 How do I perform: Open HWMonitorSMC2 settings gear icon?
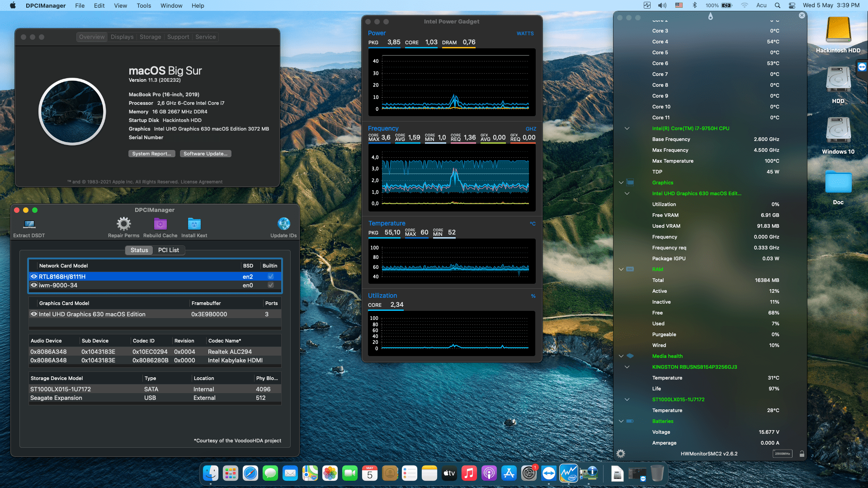621,454
